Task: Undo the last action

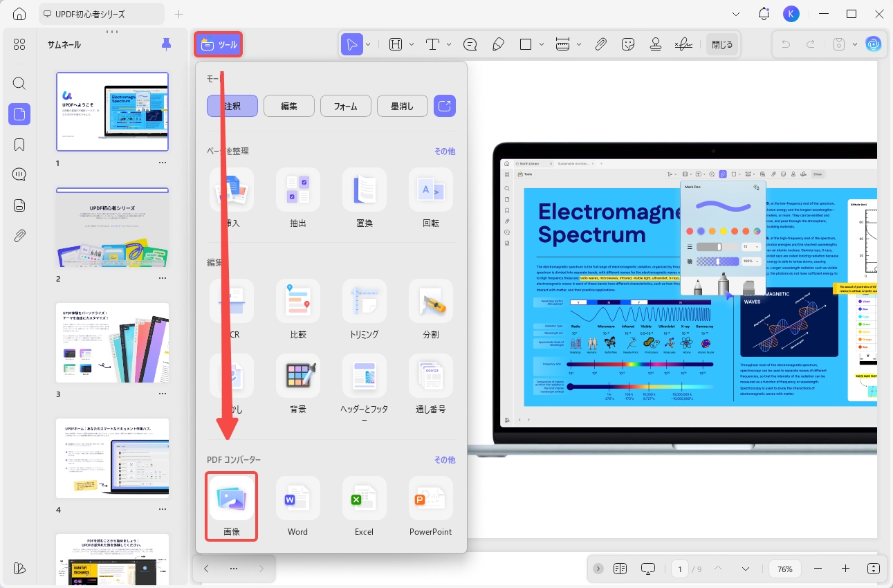Action: [x=786, y=44]
